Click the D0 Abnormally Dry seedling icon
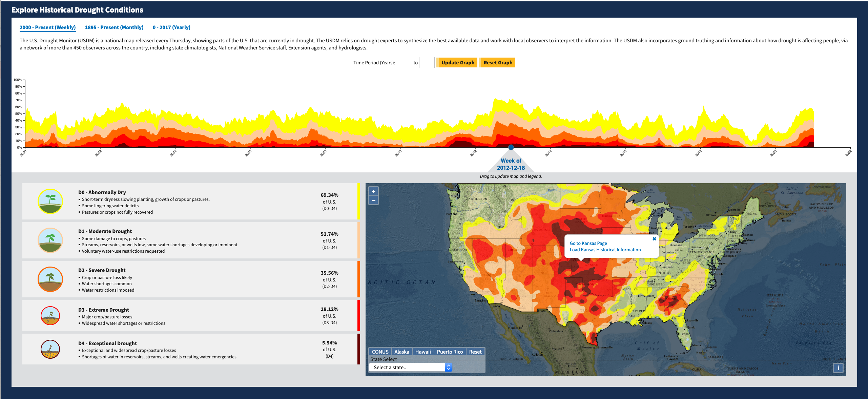Viewport: 868px width, 399px height. coord(50,201)
